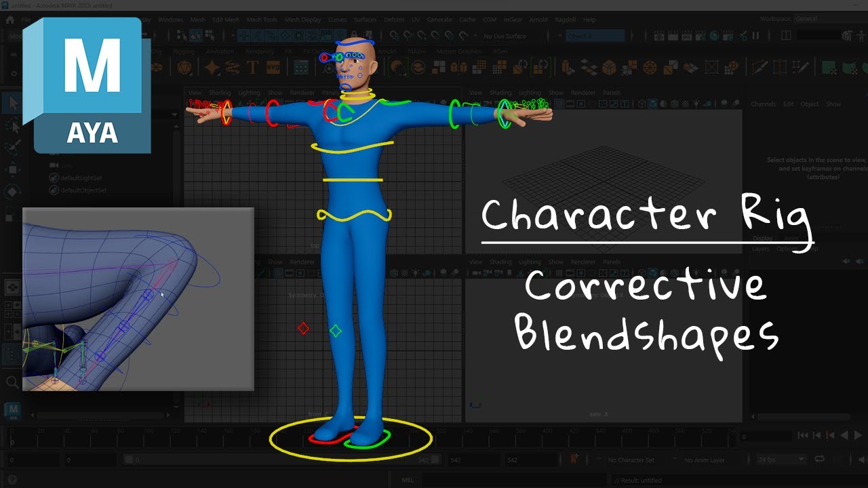Viewport: 868px width, 488px height.
Task: Open the Edit Mesh menu
Action: pos(226,20)
